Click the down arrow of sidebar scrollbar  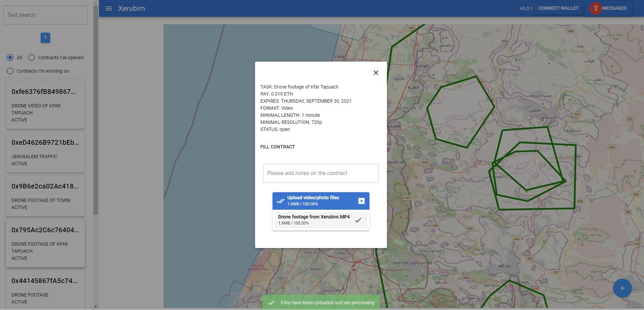[96, 307]
